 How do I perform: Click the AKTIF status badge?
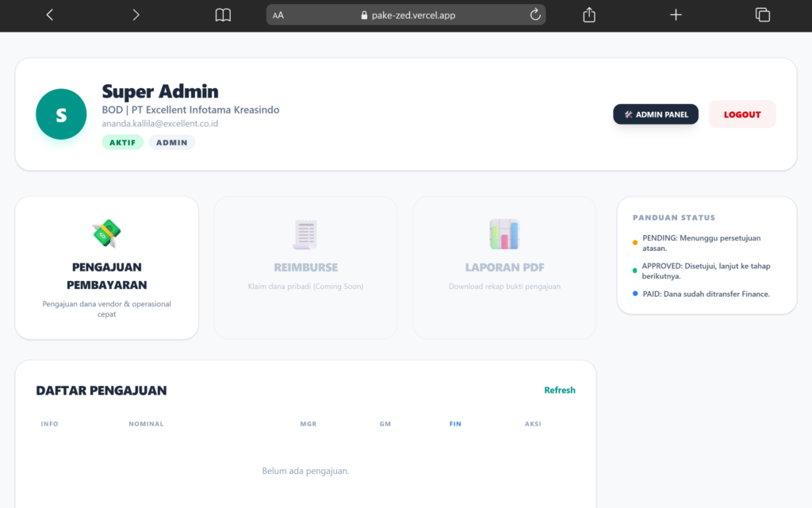(x=122, y=143)
